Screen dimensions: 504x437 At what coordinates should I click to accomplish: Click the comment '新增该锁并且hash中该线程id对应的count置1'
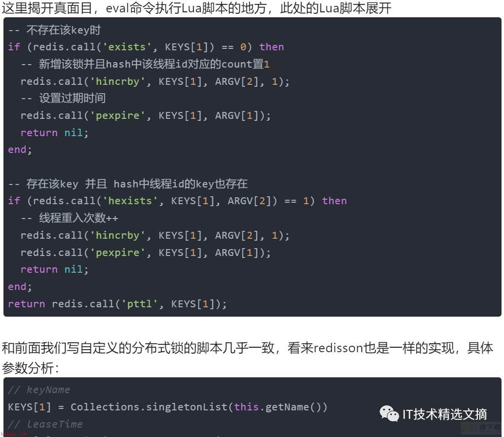(x=145, y=64)
